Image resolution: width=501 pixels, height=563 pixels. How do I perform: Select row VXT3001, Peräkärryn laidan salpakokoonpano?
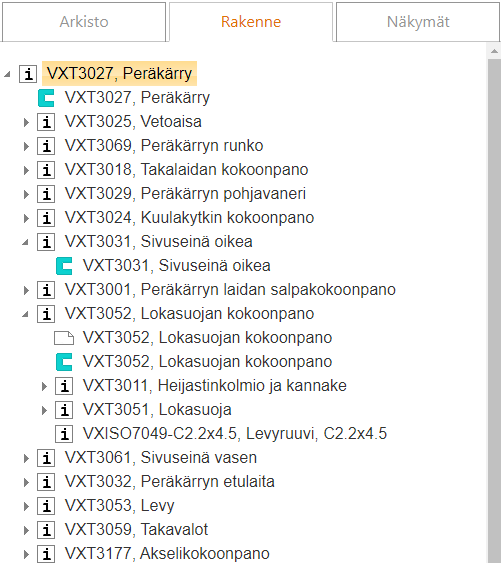tap(230, 290)
